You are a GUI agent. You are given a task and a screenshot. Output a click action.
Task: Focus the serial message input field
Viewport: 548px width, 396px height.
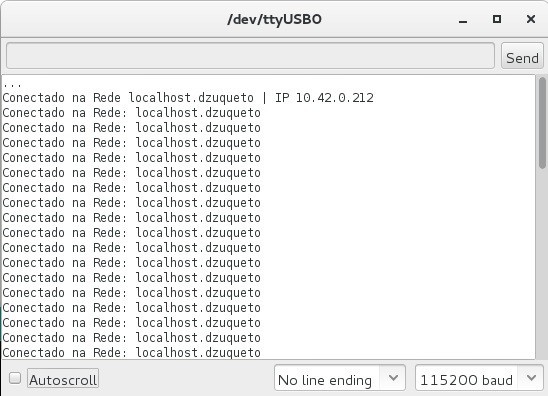click(x=250, y=56)
